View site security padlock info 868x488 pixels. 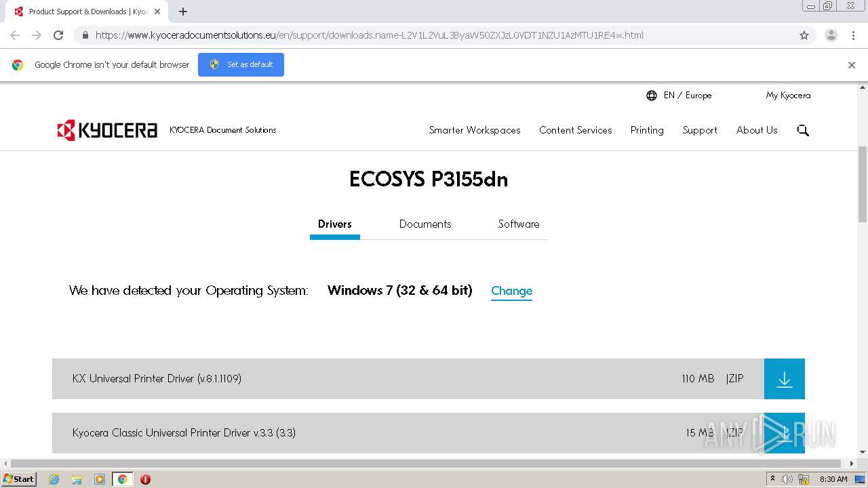tap(85, 35)
